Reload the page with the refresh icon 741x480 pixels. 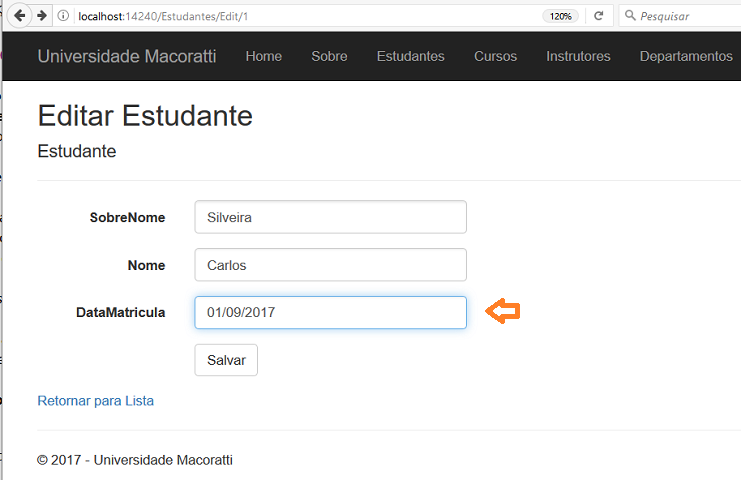[x=599, y=16]
